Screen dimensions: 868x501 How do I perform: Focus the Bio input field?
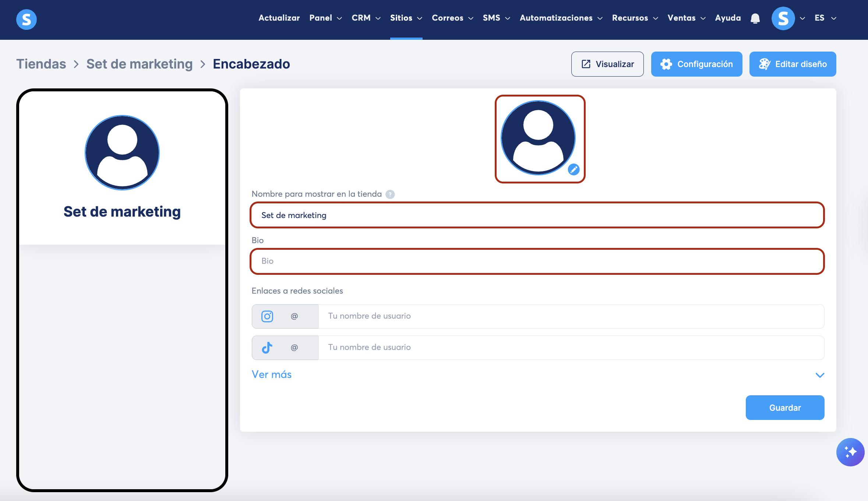537,261
